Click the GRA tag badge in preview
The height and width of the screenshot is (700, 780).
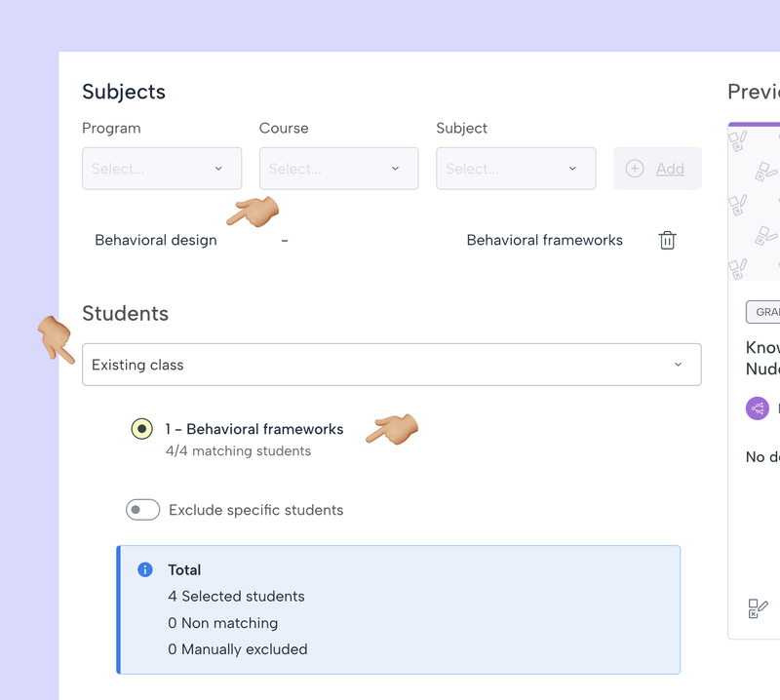pos(764,312)
